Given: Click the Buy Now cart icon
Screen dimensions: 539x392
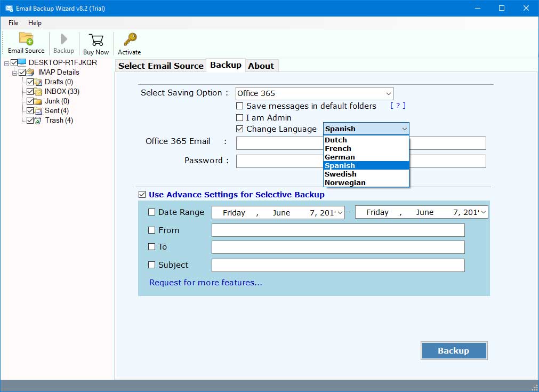Looking at the screenshot, I should [x=96, y=40].
